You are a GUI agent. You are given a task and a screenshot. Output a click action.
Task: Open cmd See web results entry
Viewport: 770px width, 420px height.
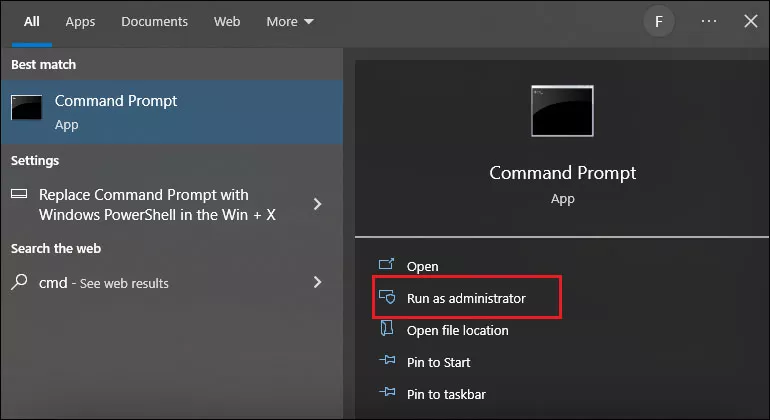point(172,282)
